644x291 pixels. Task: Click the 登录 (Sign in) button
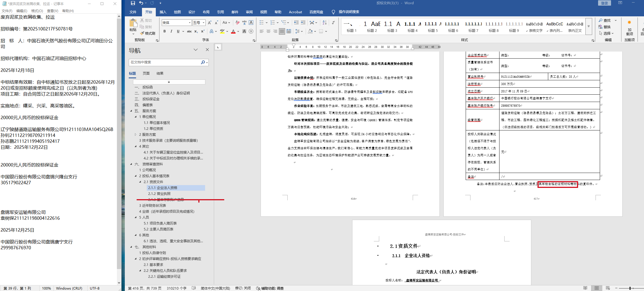(x=605, y=3)
